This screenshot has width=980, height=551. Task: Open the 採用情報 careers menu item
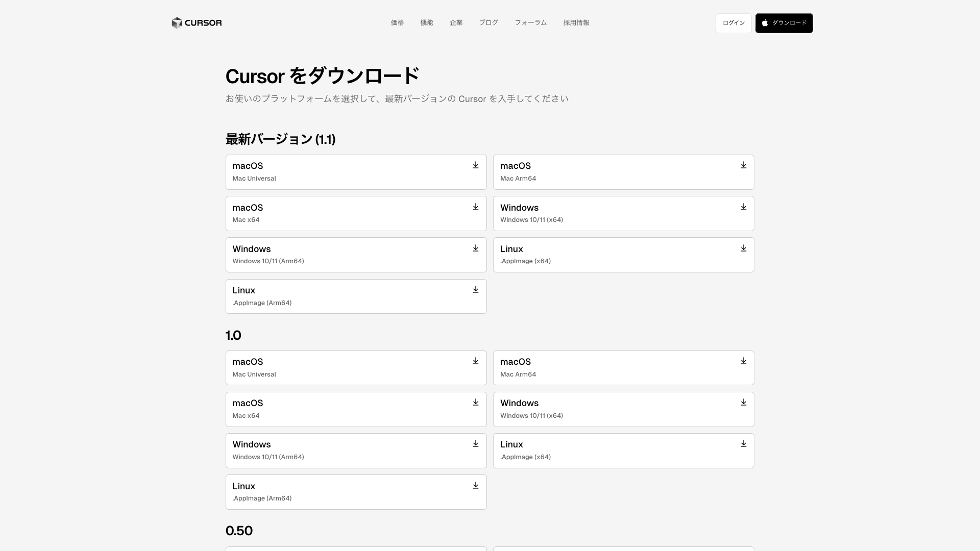(576, 23)
